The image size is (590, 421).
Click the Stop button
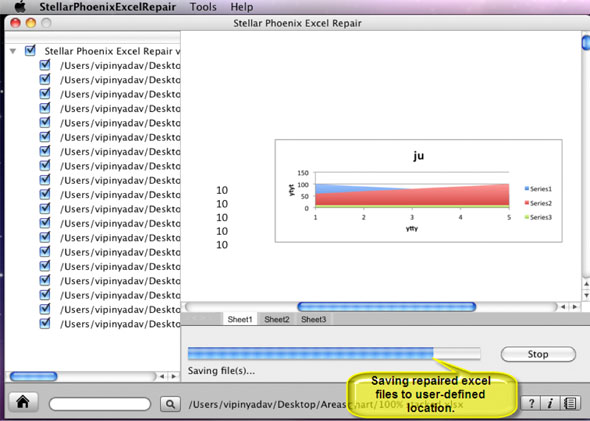tap(538, 354)
